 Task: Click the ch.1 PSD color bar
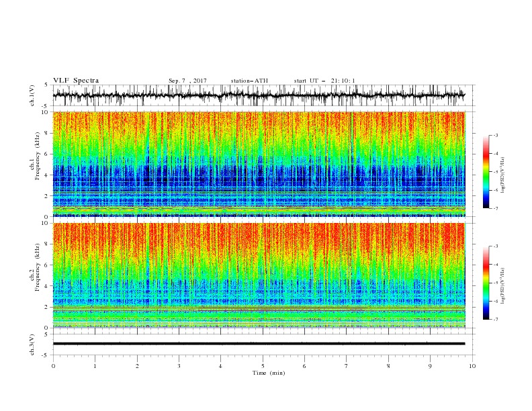click(x=486, y=172)
